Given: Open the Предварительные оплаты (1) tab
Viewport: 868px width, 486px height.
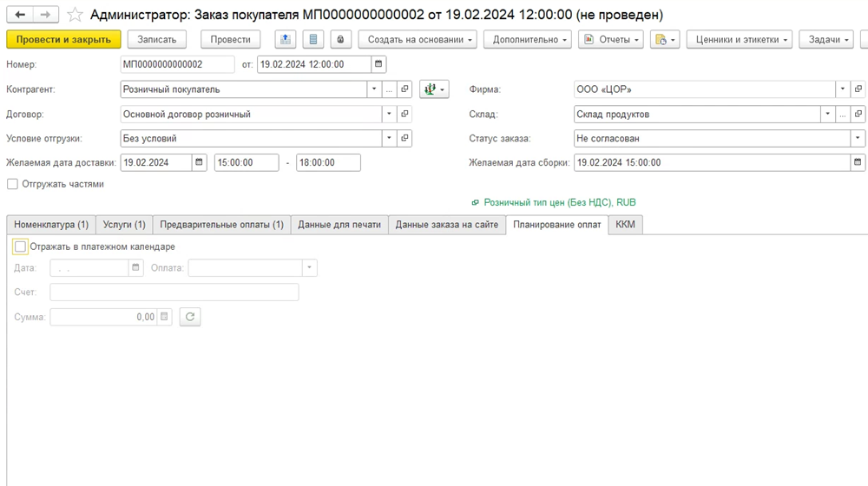Looking at the screenshot, I should click(x=221, y=224).
